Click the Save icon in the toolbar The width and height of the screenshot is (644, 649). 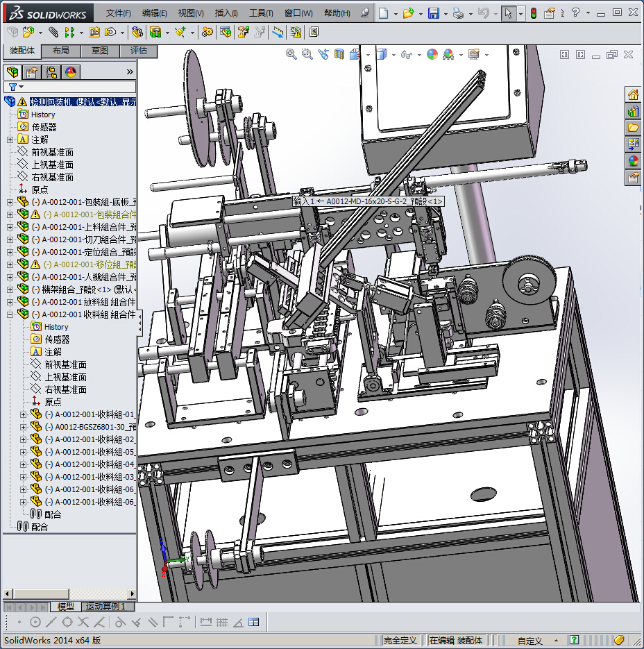433,13
